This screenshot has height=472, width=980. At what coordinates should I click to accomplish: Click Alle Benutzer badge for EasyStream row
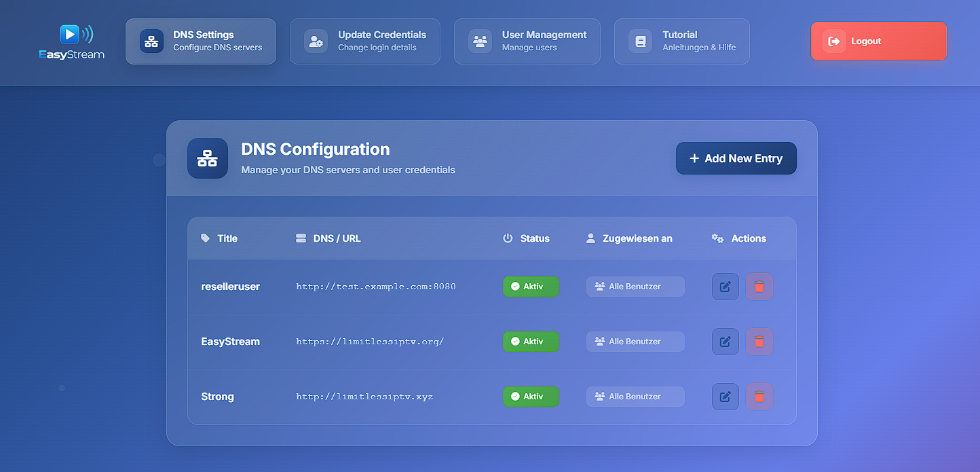tap(635, 342)
